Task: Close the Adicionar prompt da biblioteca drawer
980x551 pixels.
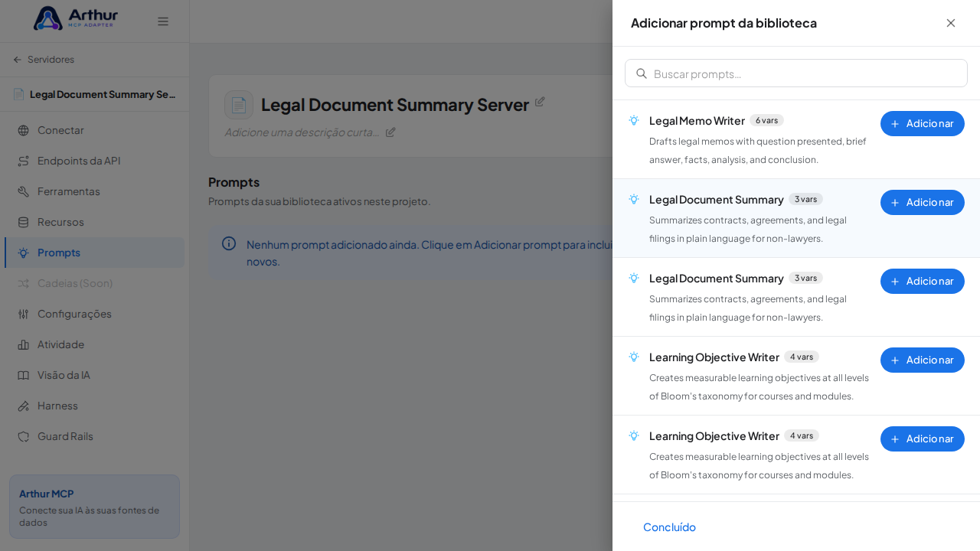Action: pyautogui.click(x=951, y=23)
